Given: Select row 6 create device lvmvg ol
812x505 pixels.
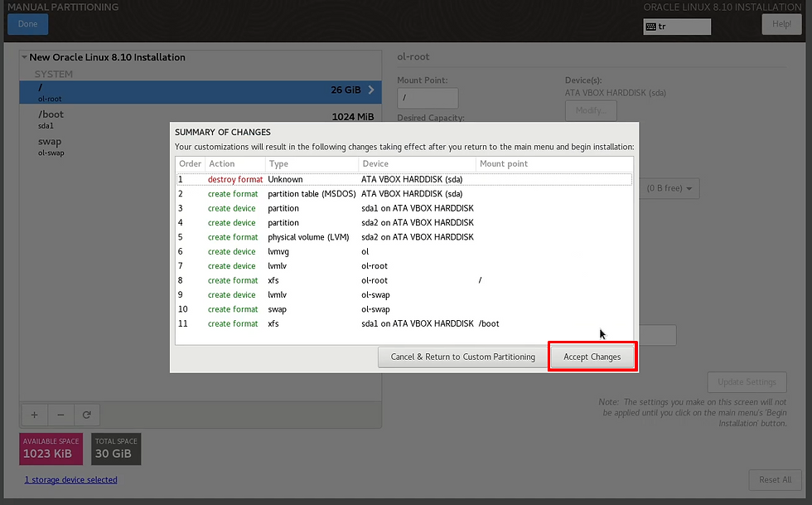Looking at the screenshot, I should tap(404, 251).
